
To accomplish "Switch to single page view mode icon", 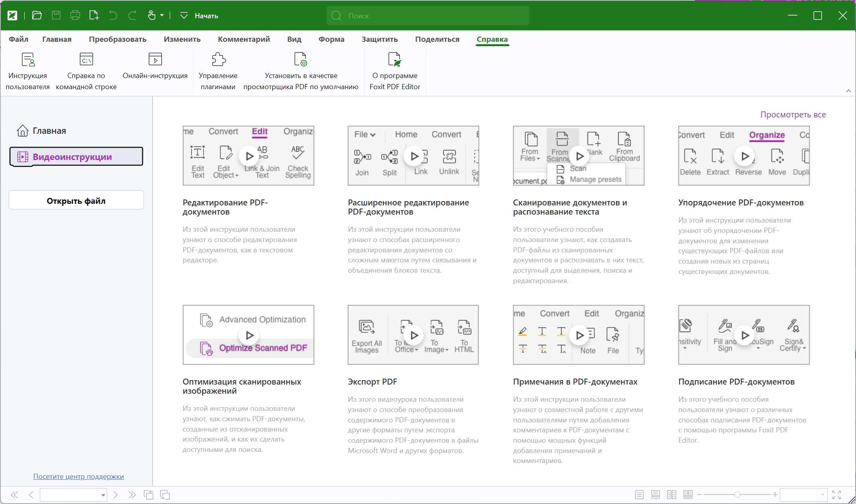I will (x=639, y=495).
